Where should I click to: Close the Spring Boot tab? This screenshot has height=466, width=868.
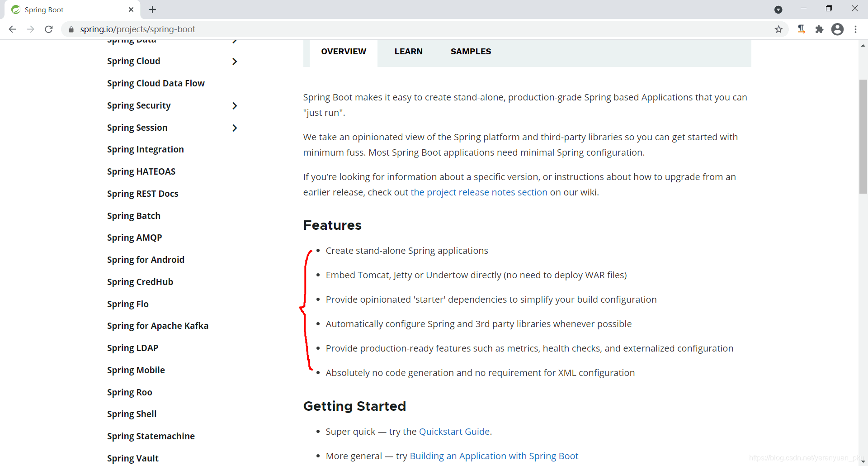click(x=131, y=10)
